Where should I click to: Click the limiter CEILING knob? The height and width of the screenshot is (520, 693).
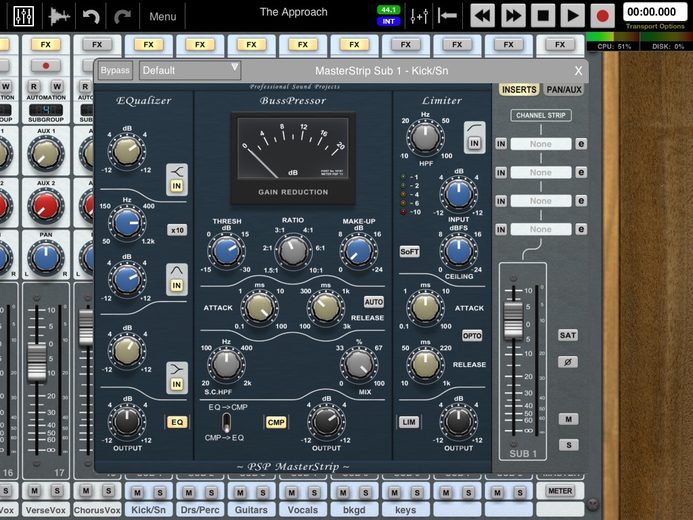(x=458, y=251)
